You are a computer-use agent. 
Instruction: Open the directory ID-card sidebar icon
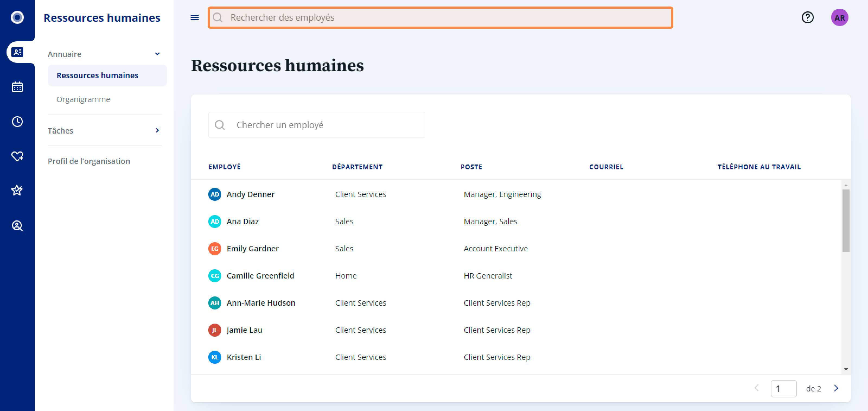(17, 52)
